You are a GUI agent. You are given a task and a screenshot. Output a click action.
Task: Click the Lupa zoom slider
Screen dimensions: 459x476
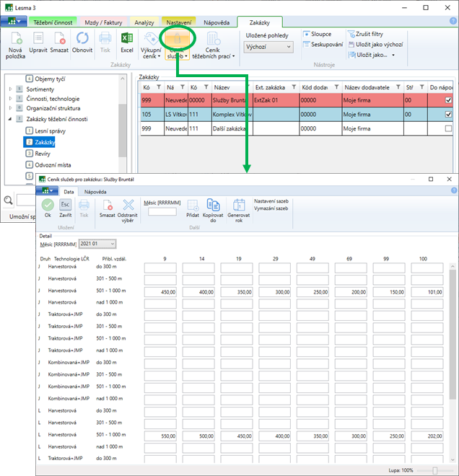click(435, 470)
